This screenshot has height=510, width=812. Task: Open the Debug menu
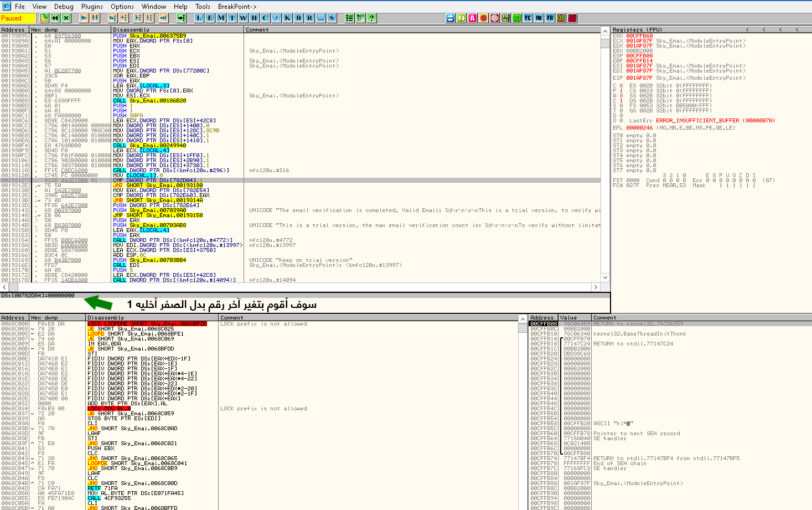[x=64, y=6]
